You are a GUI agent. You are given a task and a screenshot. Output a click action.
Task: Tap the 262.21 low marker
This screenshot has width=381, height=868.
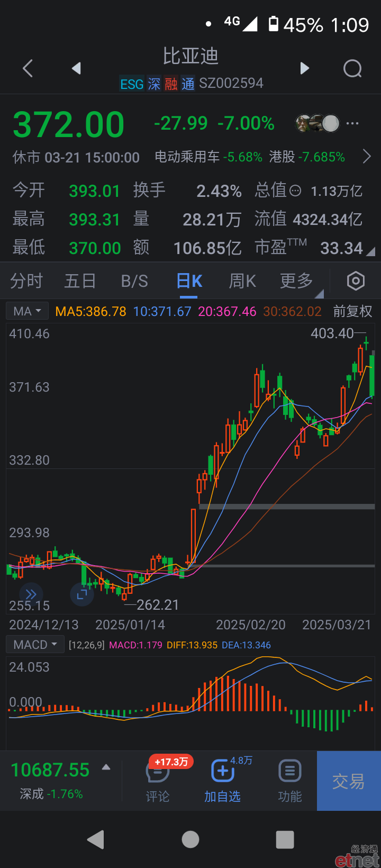(x=158, y=604)
